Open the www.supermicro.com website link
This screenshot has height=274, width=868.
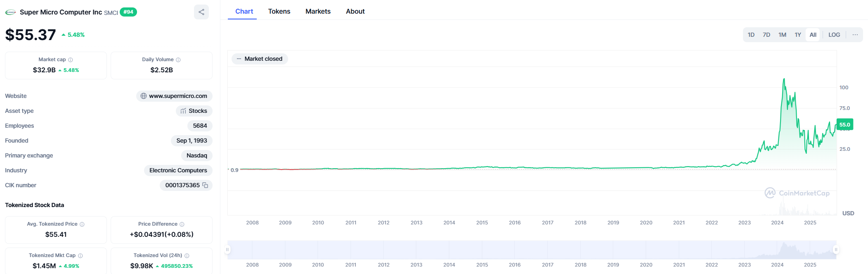[x=174, y=96]
